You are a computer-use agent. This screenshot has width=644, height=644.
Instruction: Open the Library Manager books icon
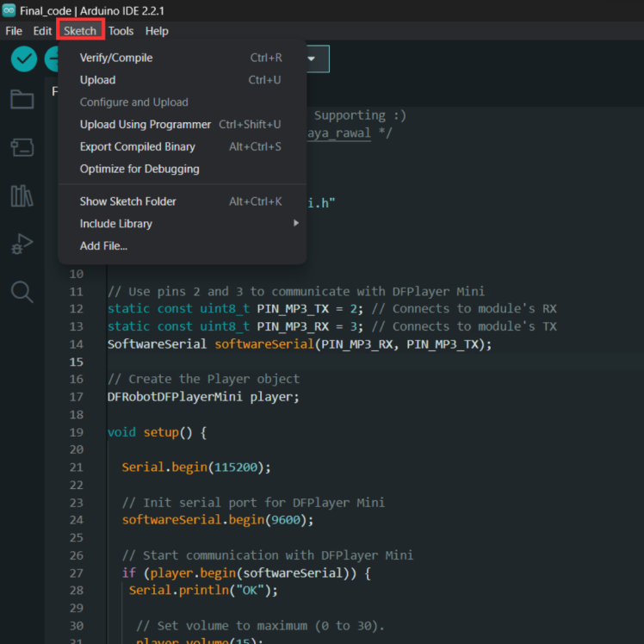22,195
